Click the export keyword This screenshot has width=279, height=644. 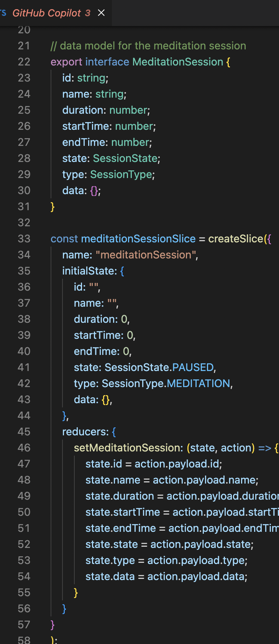click(x=66, y=62)
